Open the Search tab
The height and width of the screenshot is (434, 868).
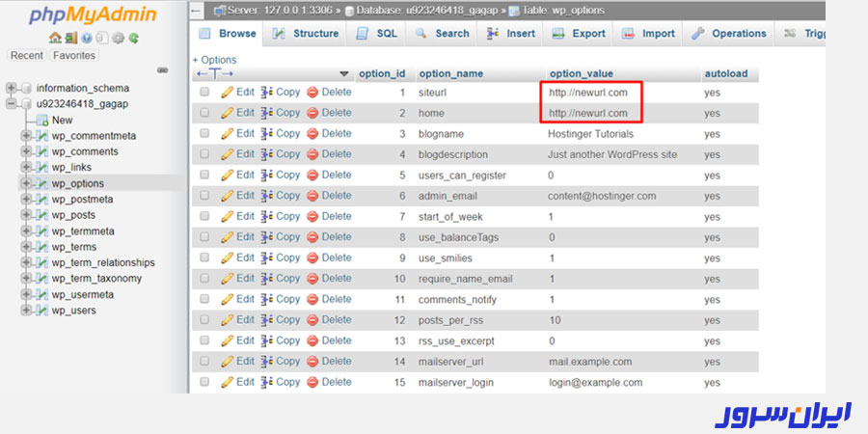pos(443,34)
